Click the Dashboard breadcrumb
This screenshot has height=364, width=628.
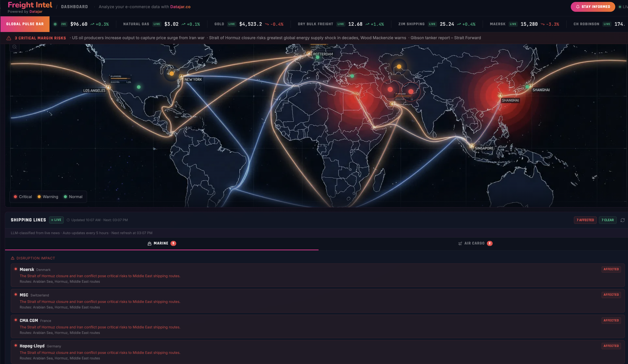[x=75, y=7]
